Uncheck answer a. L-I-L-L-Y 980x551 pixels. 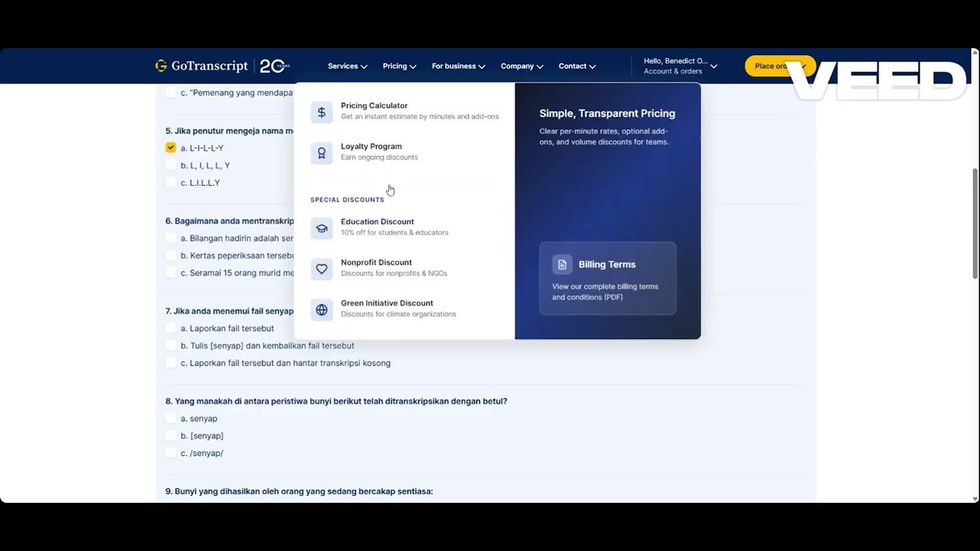pos(171,148)
